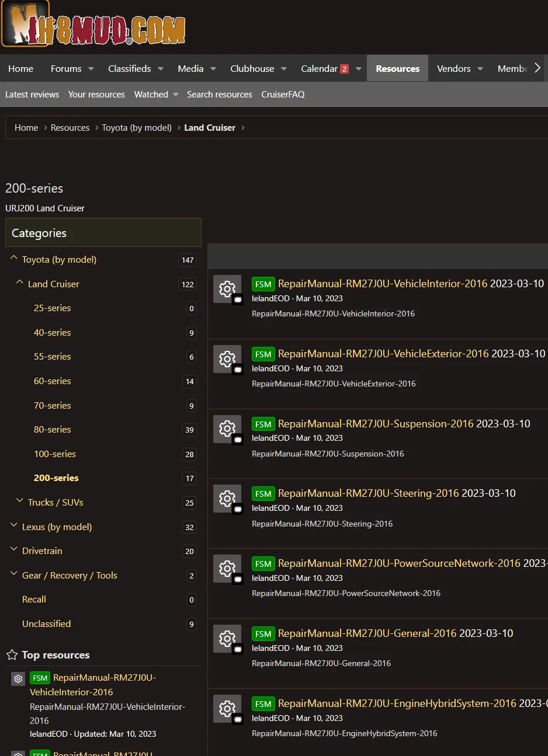Click FSM tag on Steering-2016 resource

[x=263, y=494]
